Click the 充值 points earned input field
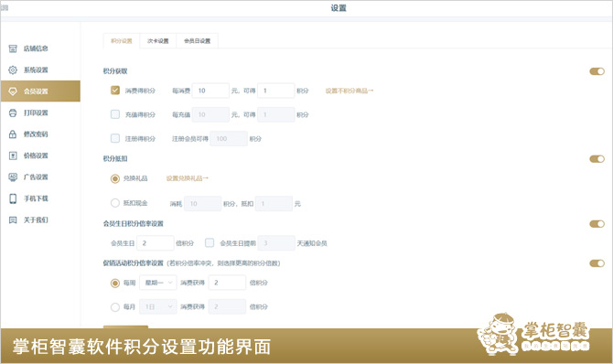Viewport: 613px width, 364px height. pos(275,114)
